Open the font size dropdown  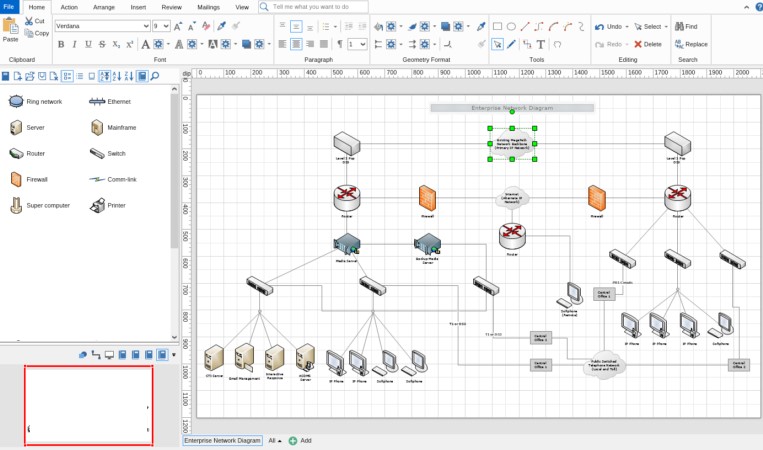(x=166, y=26)
